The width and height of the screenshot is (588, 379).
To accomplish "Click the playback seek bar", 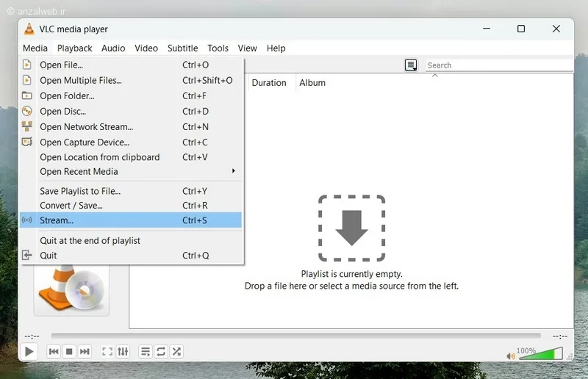I will pyautogui.click(x=296, y=336).
